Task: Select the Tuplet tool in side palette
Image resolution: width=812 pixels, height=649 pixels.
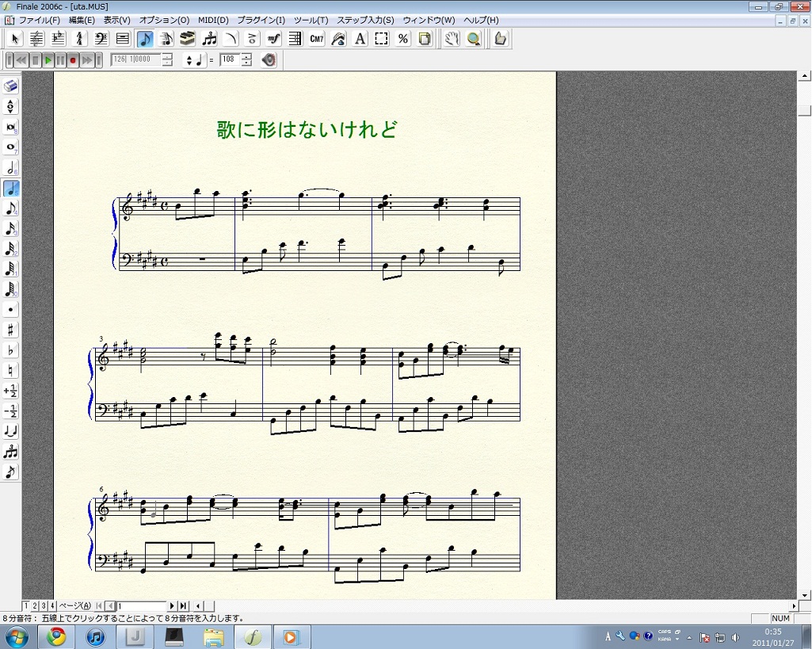Action: click(x=11, y=452)
